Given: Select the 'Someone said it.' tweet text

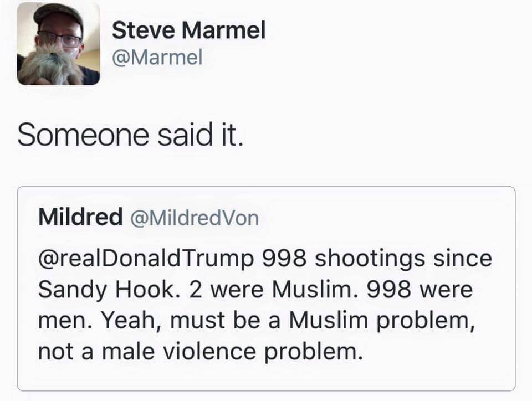Looking at the screenshot, I should (x=130, y=135).
